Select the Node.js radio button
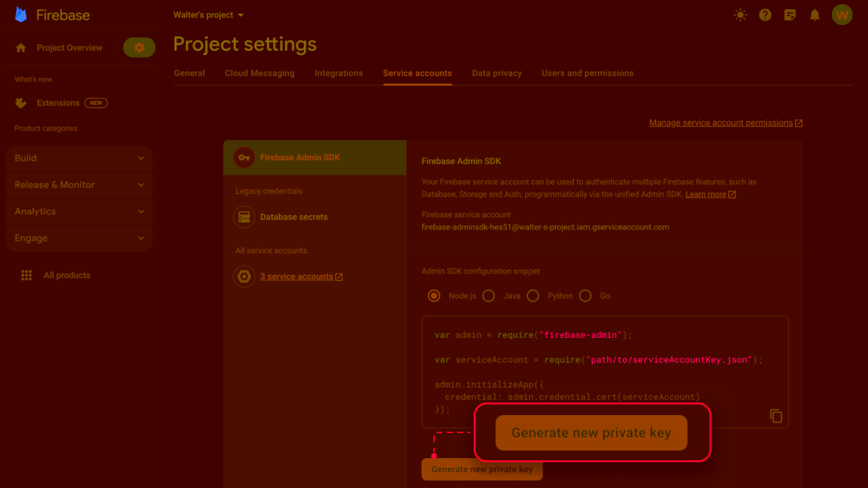The image size is (868, 488). (x=434, y=295)
